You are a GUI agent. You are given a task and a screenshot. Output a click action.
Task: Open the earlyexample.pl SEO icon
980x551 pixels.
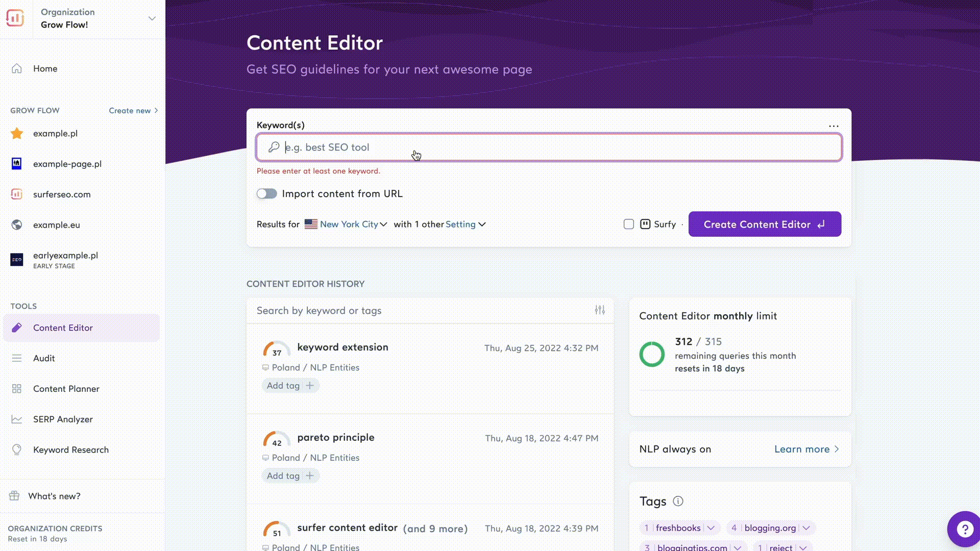point(17,260)
